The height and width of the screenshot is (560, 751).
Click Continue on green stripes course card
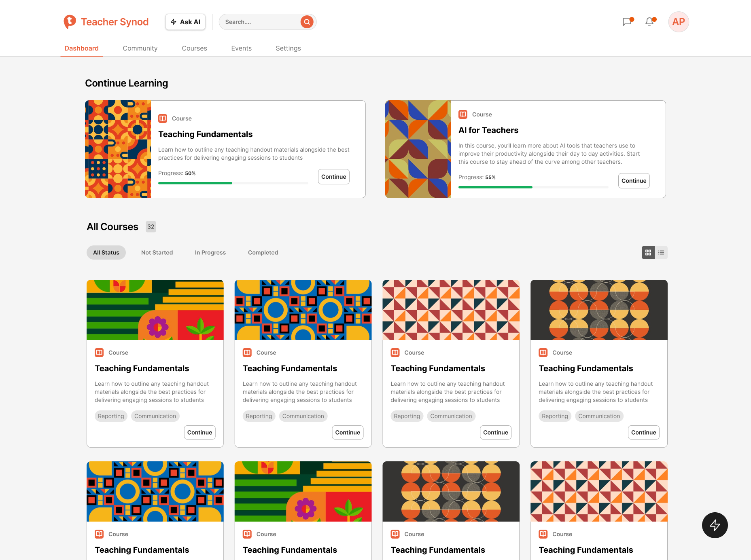pos(200,432)
